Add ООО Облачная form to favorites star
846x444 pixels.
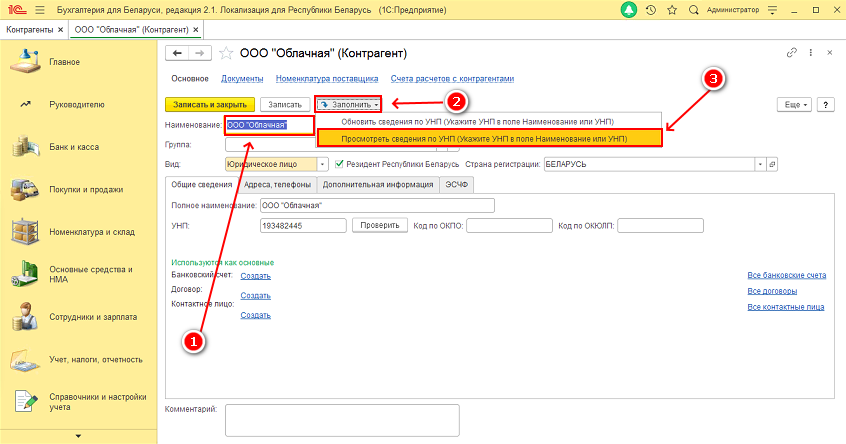point(226,53)
